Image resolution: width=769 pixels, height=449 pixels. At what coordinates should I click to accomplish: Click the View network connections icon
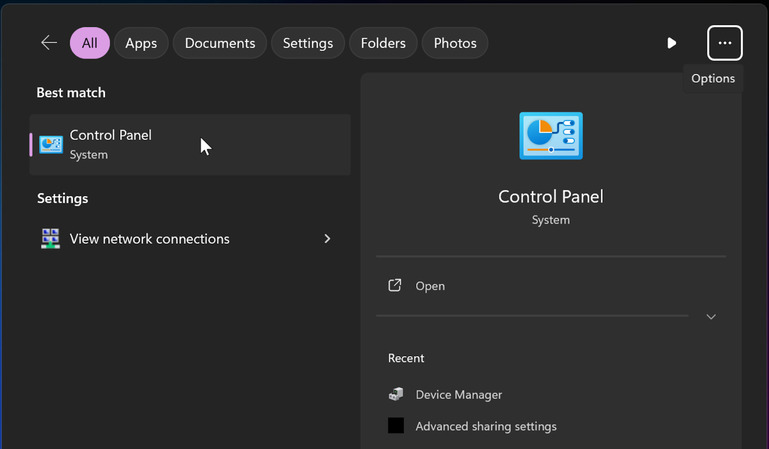tap(51, 239)
